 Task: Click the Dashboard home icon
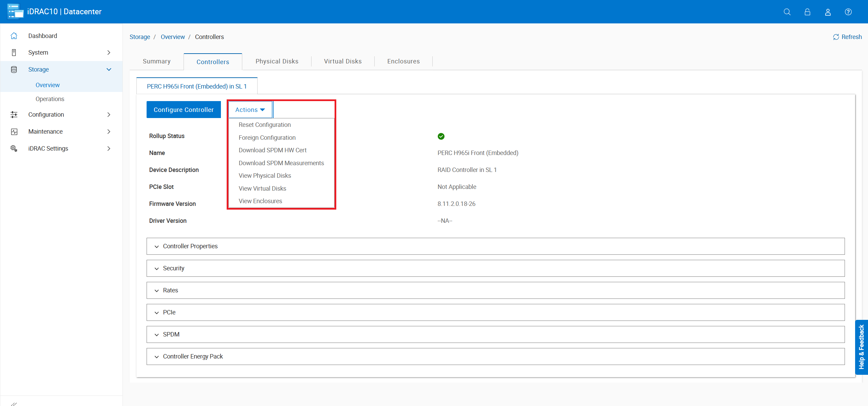coord(14,36)
